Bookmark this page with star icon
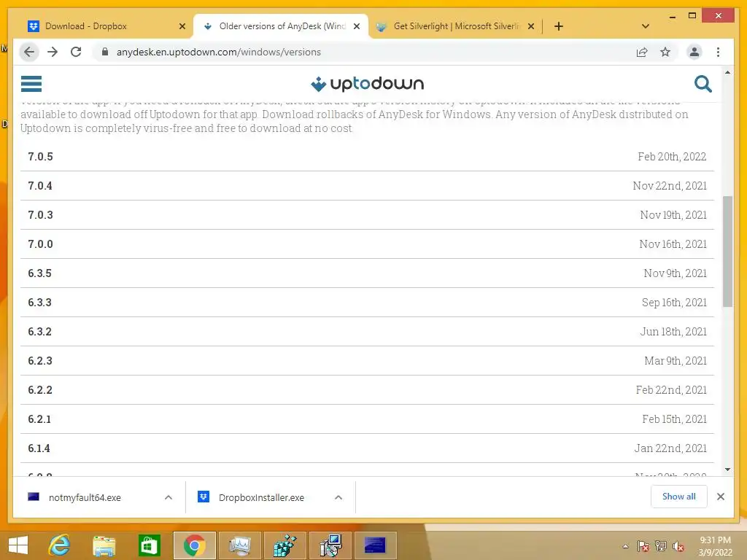The height and width of the screenshot is (560, 747). [x=665, y=52]
